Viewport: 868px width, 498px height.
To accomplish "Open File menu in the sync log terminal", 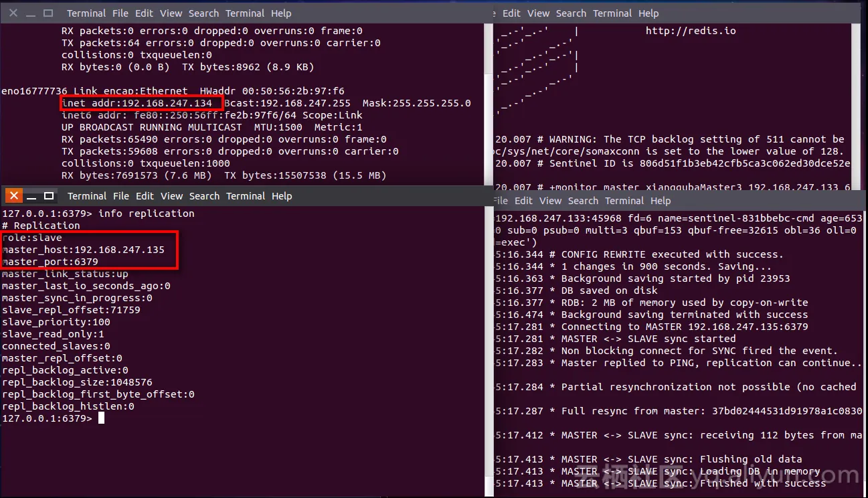I will coord(499,201).
